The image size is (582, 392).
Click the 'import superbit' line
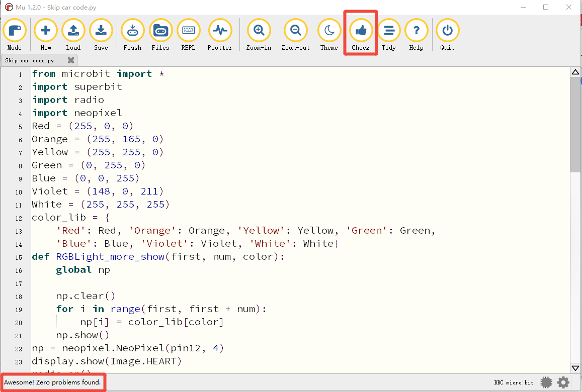[x=77, y=87]
